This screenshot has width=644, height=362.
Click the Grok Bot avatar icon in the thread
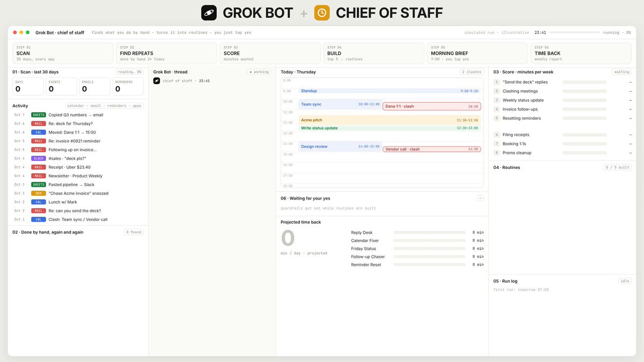[x=157, y=81]
